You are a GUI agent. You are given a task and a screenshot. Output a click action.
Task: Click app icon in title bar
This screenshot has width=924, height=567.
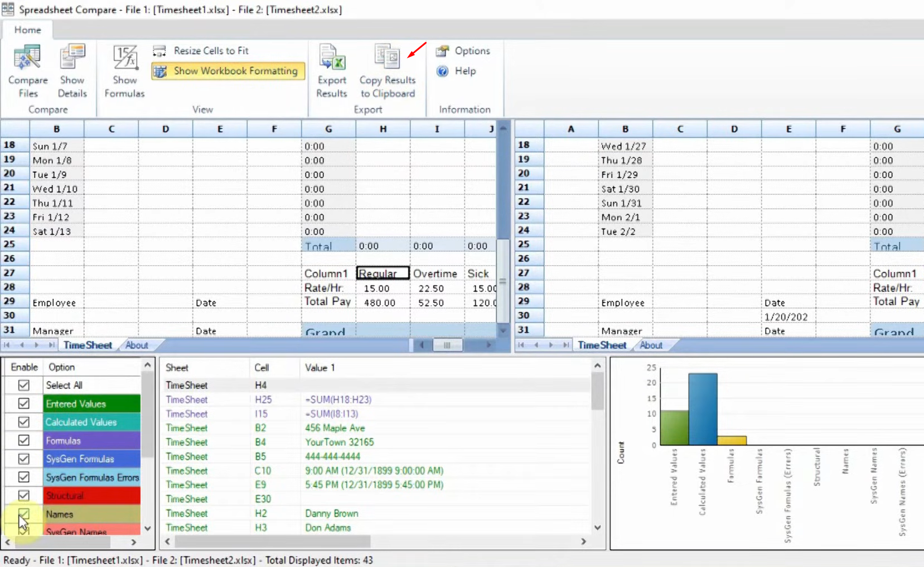click(8, 9)
